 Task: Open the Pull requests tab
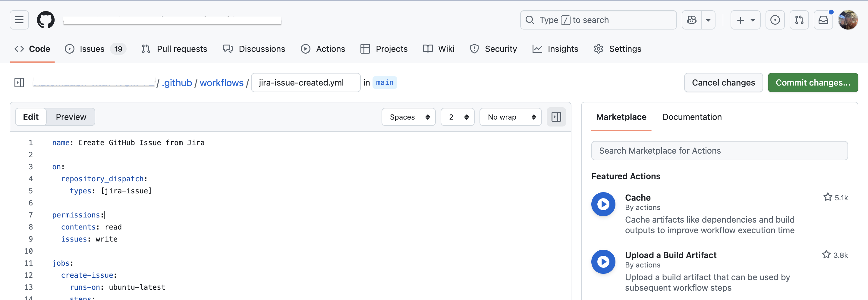point(174,49)
